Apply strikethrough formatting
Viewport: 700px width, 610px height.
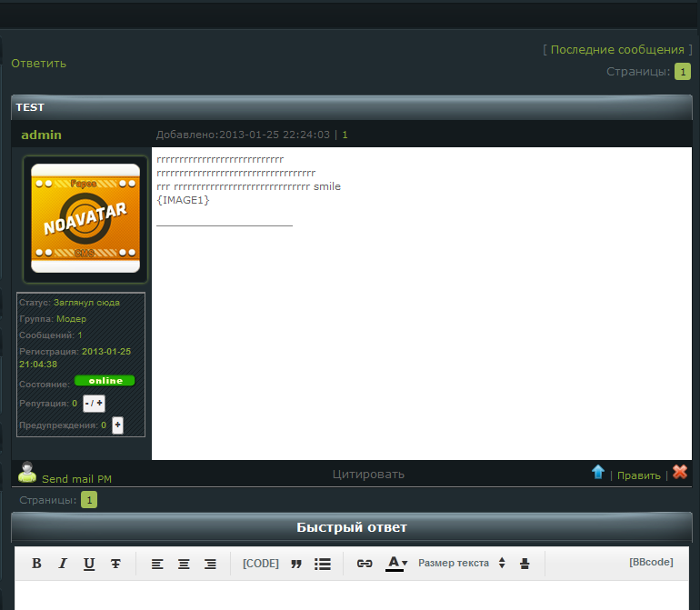tap(115, 564)
